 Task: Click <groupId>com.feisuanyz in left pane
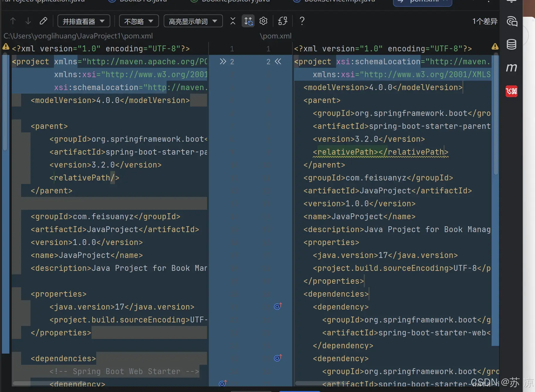pos(106,217)
